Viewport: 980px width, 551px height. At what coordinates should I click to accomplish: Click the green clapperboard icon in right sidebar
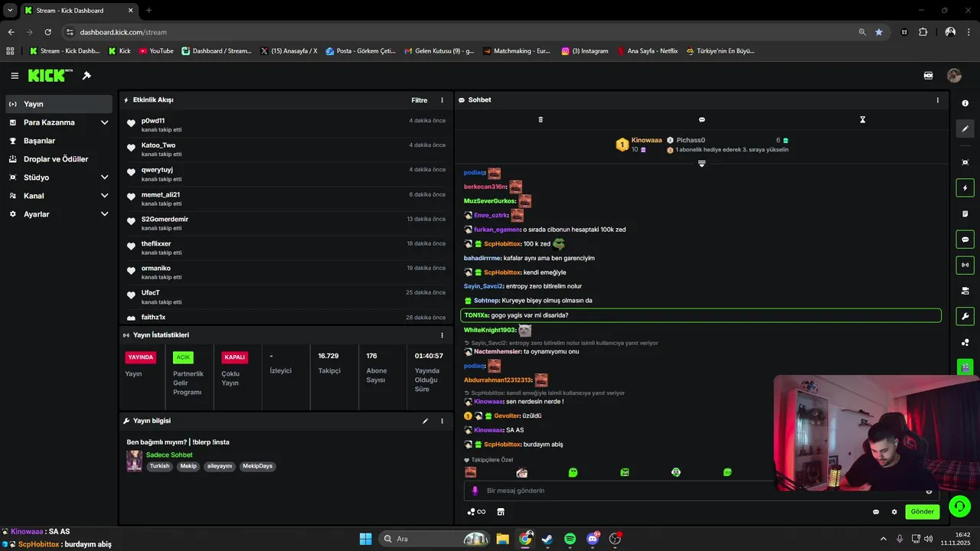965,367
